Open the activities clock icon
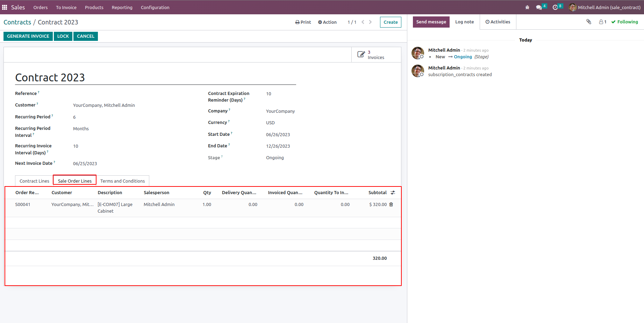Viewport: 644px width, 323px height. click(x=555, y=7)
